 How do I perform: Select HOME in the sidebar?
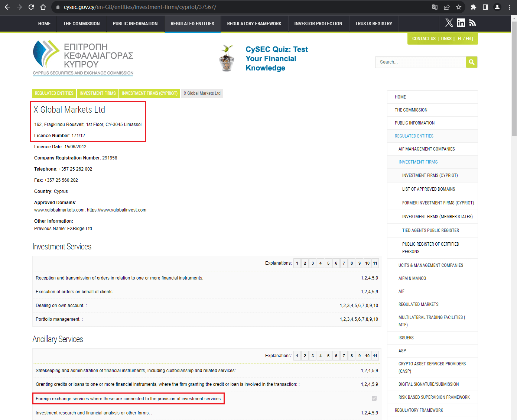click(x=432, y=97)
